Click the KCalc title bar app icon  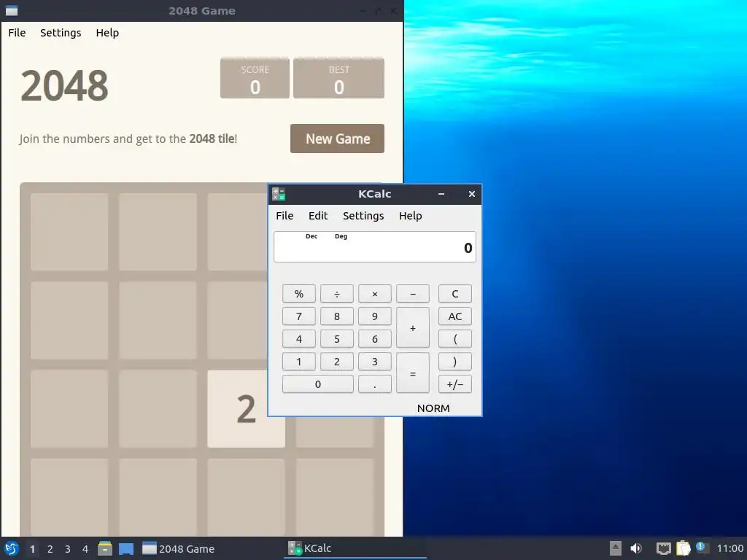click(x=279, y=194)
